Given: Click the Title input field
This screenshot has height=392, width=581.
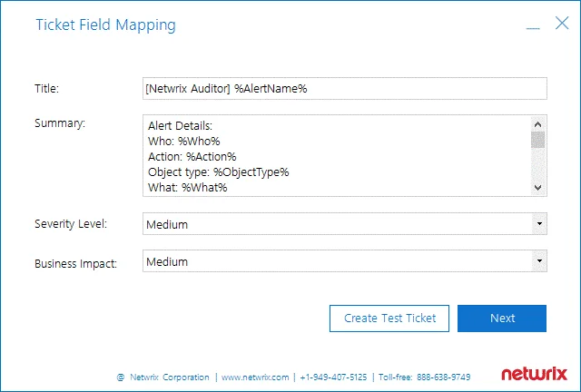Looking at the screenshot, I should tap(345, 89).
